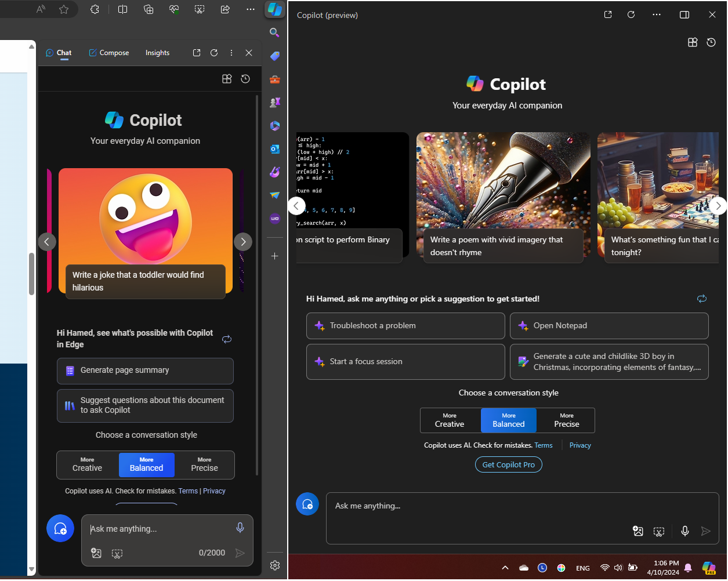This screenshot has width=728, height=581.
Task: Open chat history in Copilot preview window
Action: 711,42
